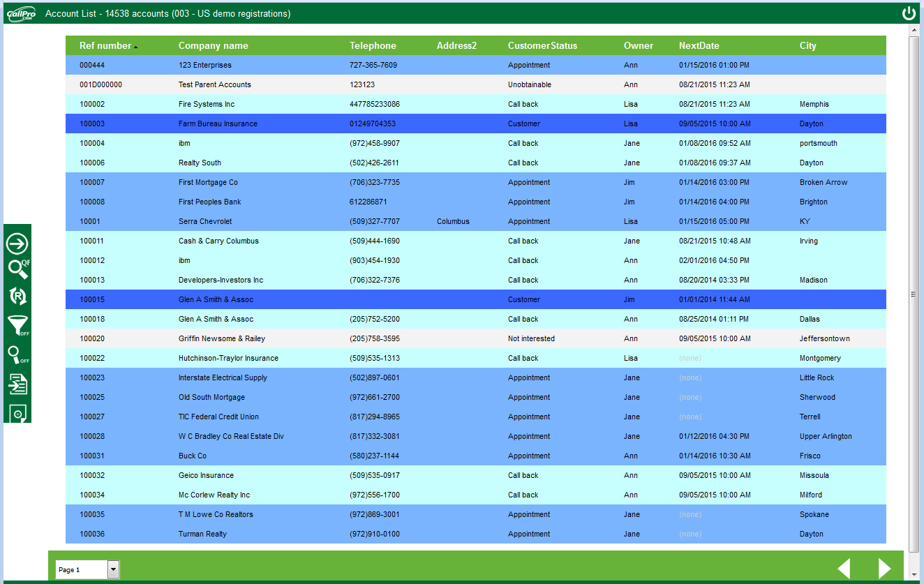Open First Mortgage Co
The image size is (924, 584).
click(x=208, y=182)
